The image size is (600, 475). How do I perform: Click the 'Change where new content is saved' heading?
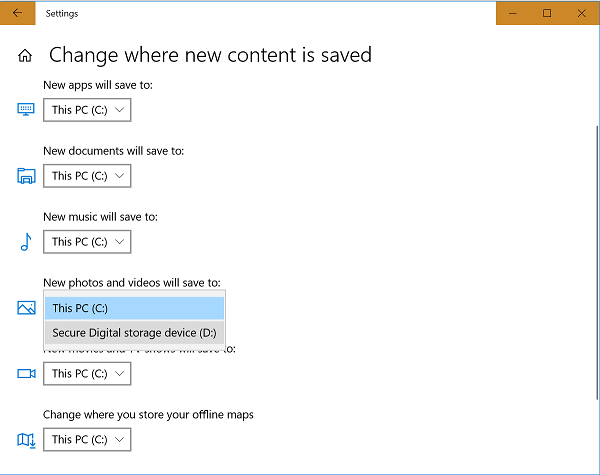pos(210,55)
